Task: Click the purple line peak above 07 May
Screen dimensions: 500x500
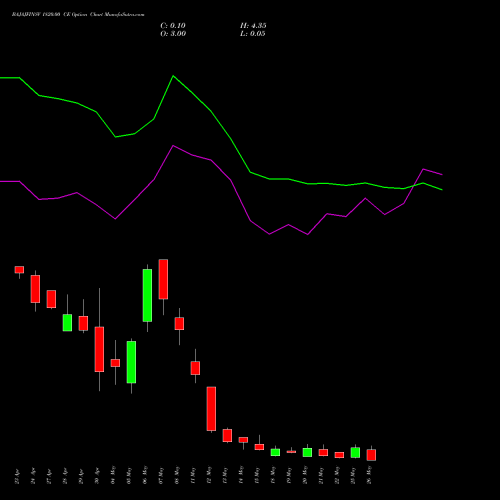Action: click(x=173, y=146)
